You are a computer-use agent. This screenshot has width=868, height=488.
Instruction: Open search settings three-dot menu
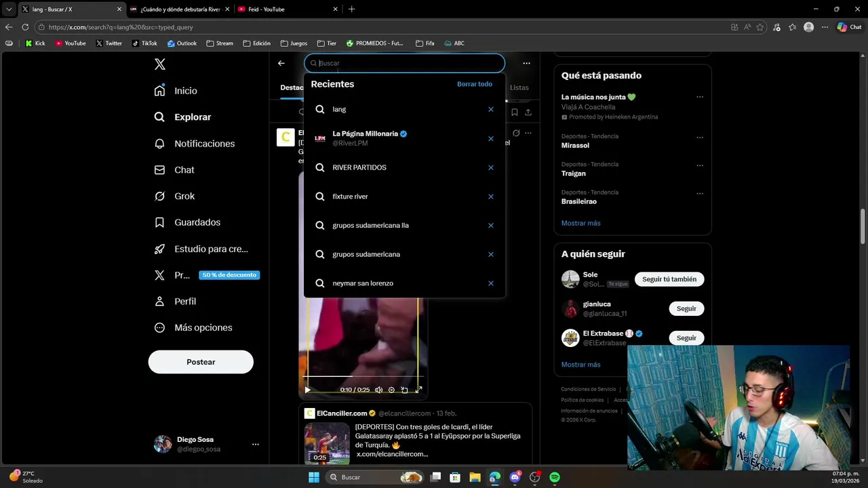tap(526, 63)
